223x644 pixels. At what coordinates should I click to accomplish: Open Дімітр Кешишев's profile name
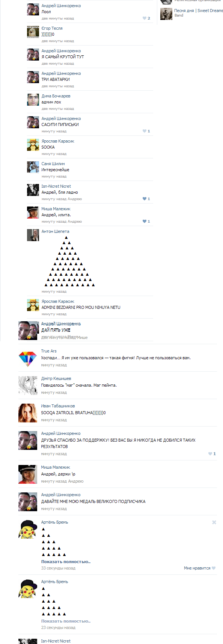(56, 378)
